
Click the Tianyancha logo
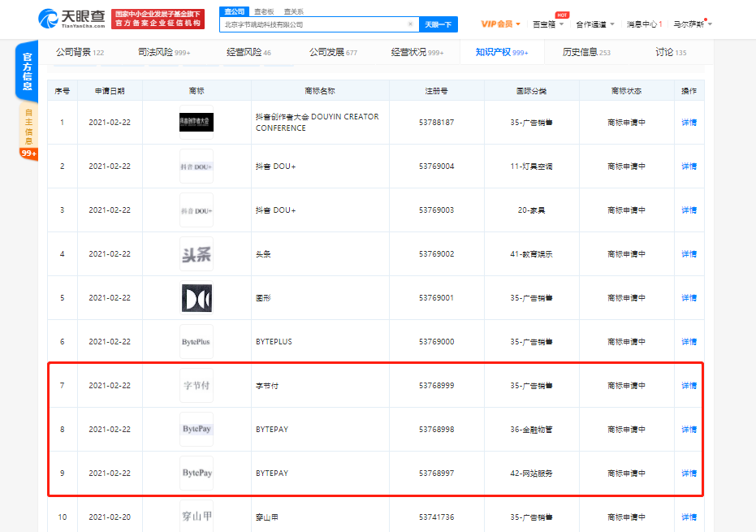pos(71,19)
